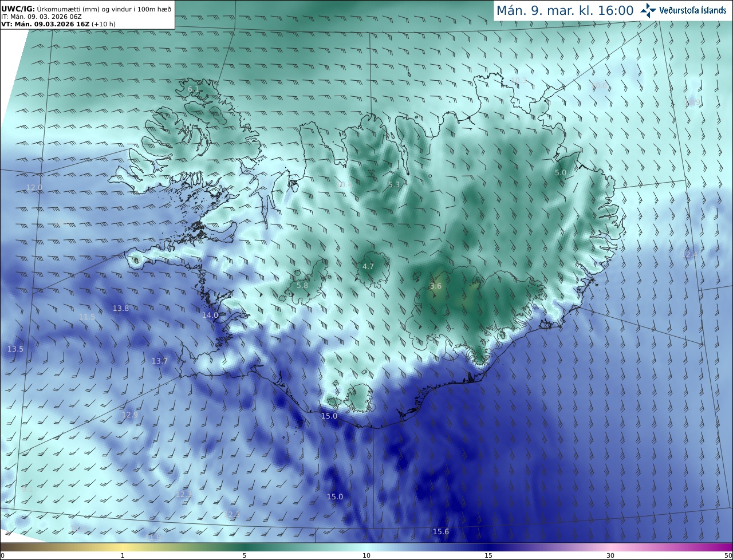Viewport: 733px width, 560px height.
Task: Click the 0 tick on the colorbar
Action: (x=2, y=555)
